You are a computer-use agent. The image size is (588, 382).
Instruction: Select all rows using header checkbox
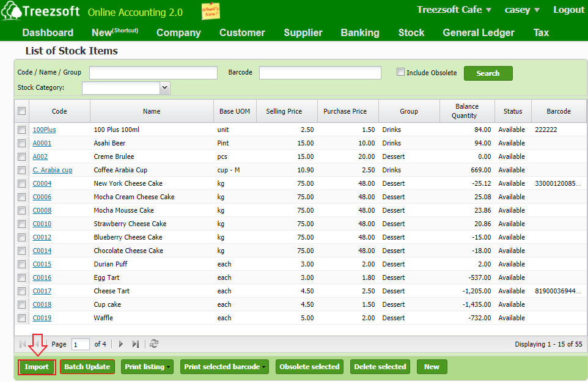(21, 111)
